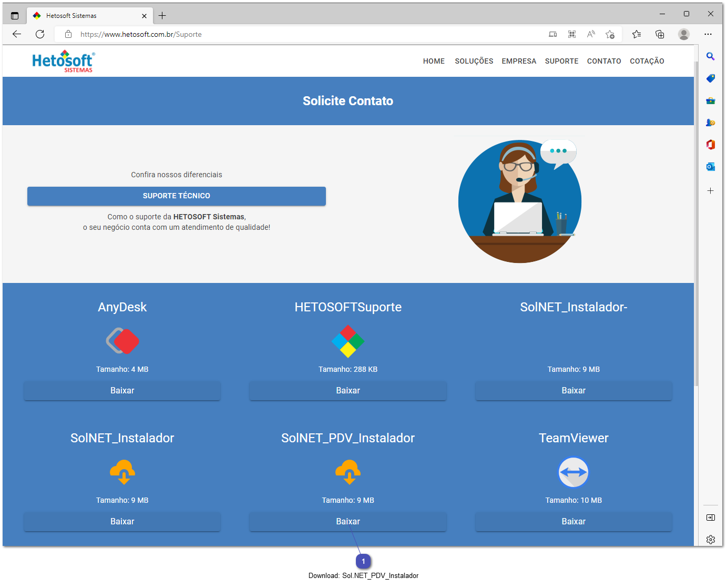Open Outlook from the sidebar
727x588 pixels.
point(710,167)
